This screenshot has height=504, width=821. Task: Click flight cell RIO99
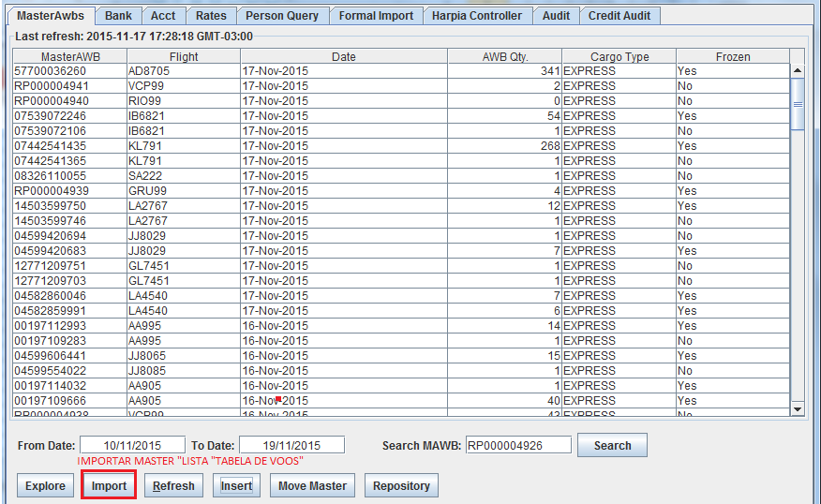(184, 101)
